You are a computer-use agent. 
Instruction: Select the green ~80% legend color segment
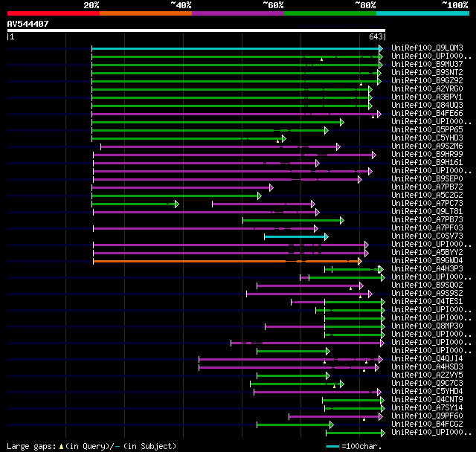(x=330, y=13)
